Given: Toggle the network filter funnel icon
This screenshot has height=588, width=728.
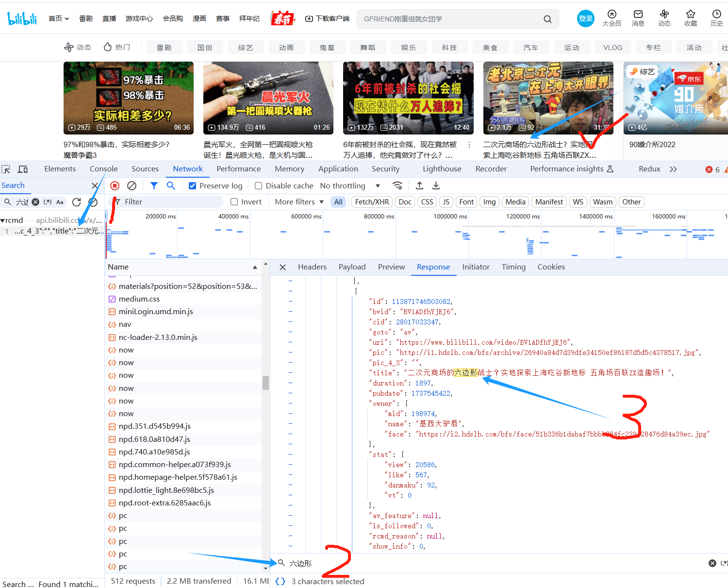Looking at the screenshot, I should click(x=154, y=185).
